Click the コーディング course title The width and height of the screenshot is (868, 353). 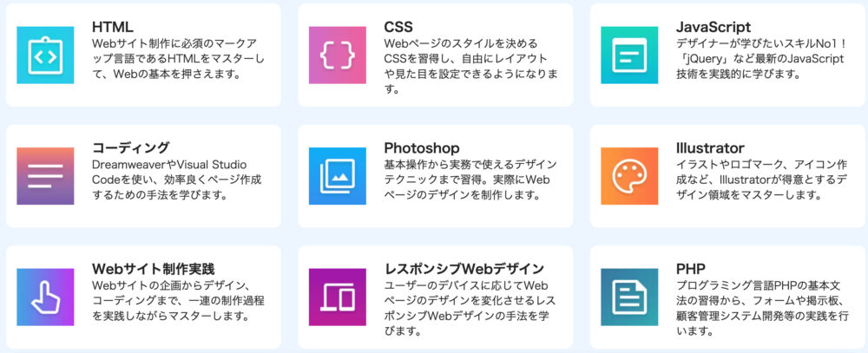point(131,147)
